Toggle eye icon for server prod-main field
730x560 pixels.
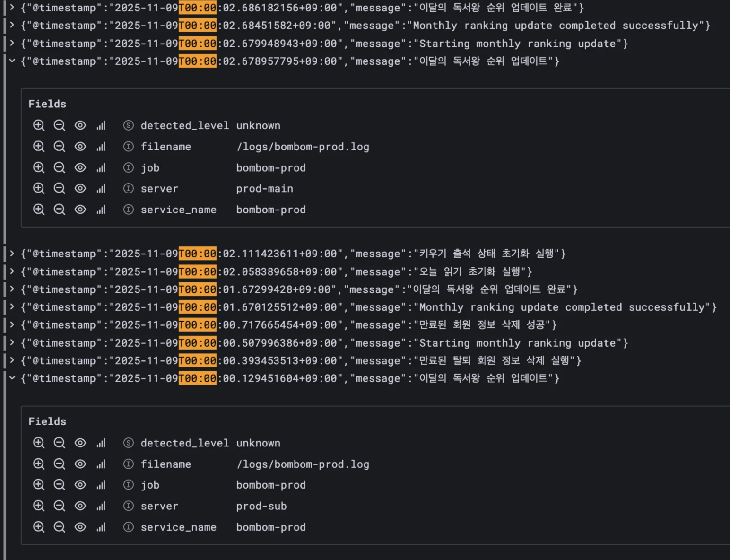[80, 188]
